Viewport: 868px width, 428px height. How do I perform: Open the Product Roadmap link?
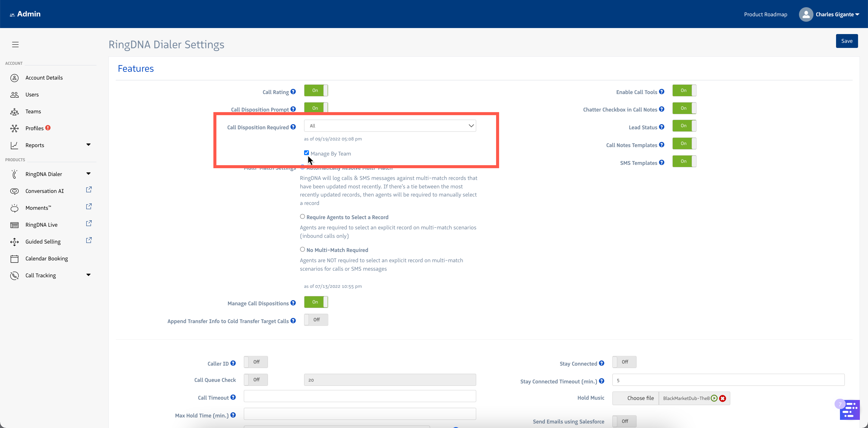pos(765,14)
